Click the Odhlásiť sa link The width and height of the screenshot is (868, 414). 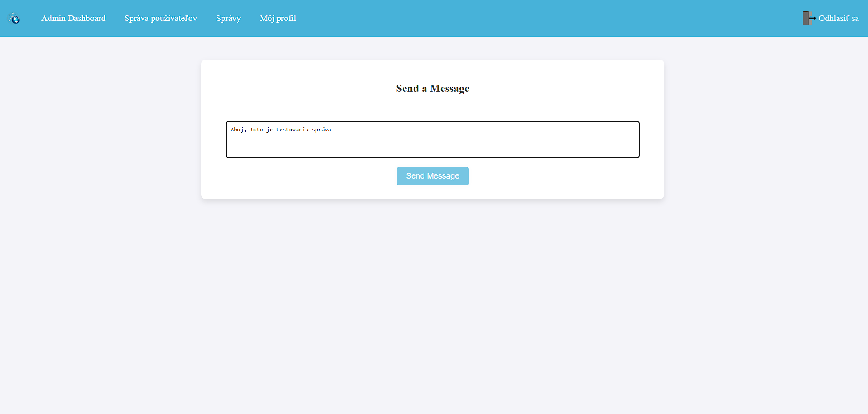point(838,18)
